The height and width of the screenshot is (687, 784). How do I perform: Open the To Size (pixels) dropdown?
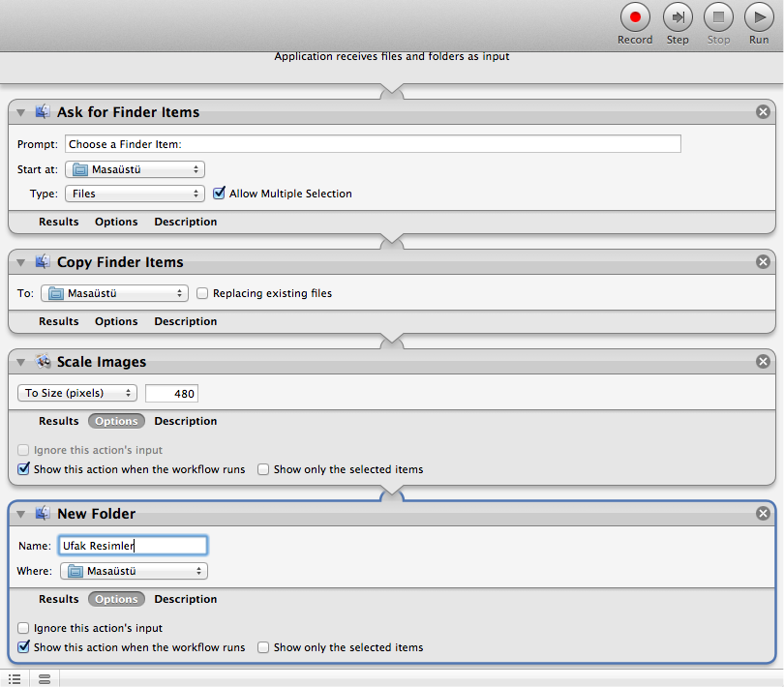pyautogui.click(x=77, y=393)
